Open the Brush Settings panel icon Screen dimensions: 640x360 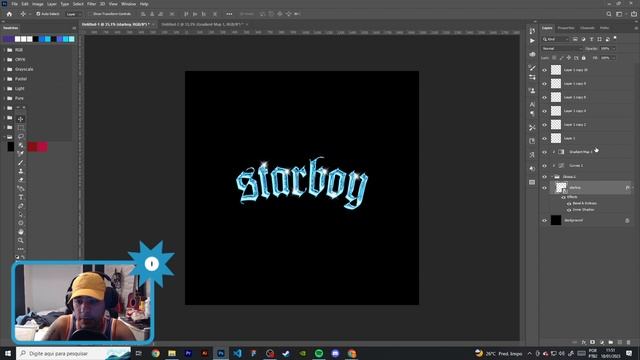532,68
